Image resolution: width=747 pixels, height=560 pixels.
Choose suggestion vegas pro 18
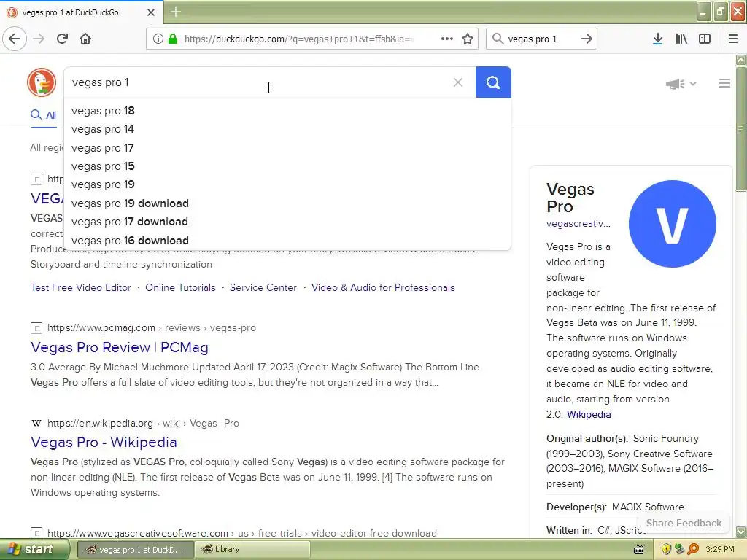pos(287,111)
